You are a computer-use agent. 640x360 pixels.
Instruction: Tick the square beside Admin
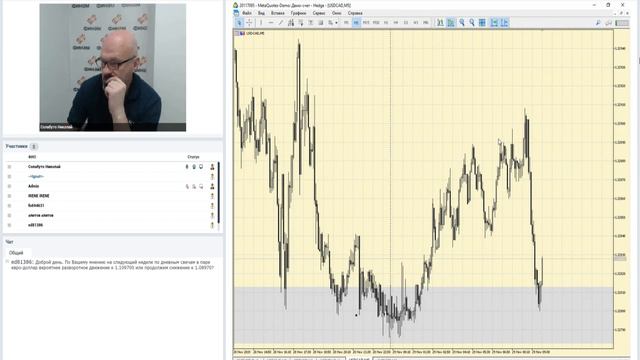9,186
